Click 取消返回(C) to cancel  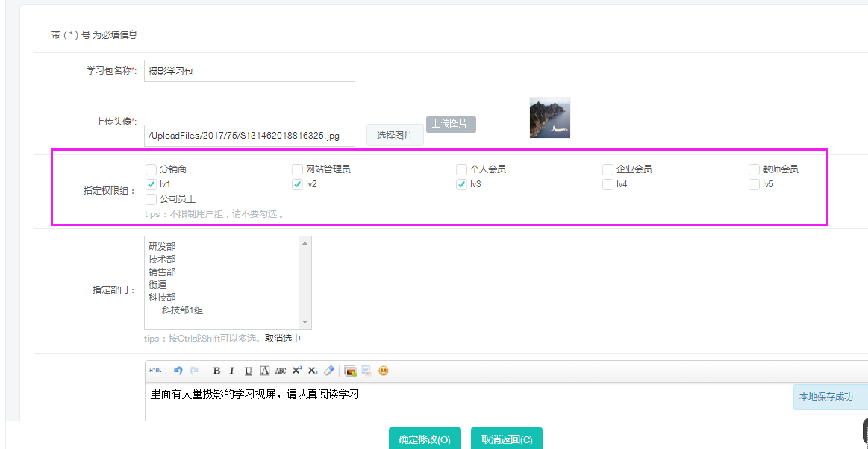pyautogui.click(x=507, y=439)
